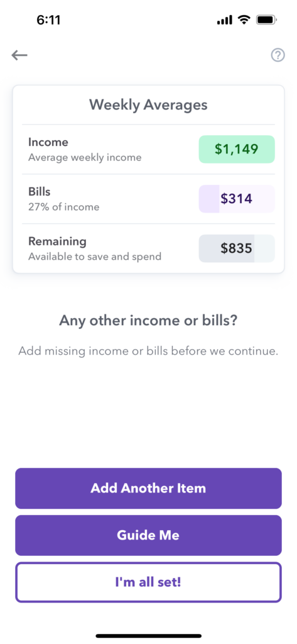Tap the Add Another Item button
Screen dimensions: 297x644
(148, 488)
